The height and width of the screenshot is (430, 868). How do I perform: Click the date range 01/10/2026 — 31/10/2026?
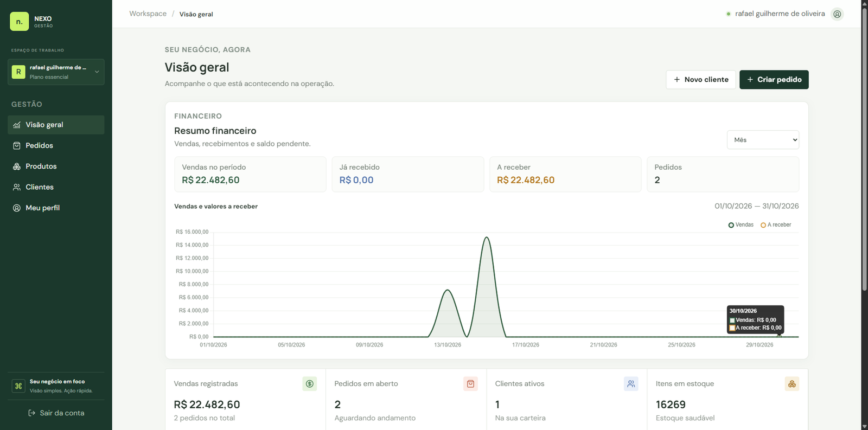coord(757,206)
